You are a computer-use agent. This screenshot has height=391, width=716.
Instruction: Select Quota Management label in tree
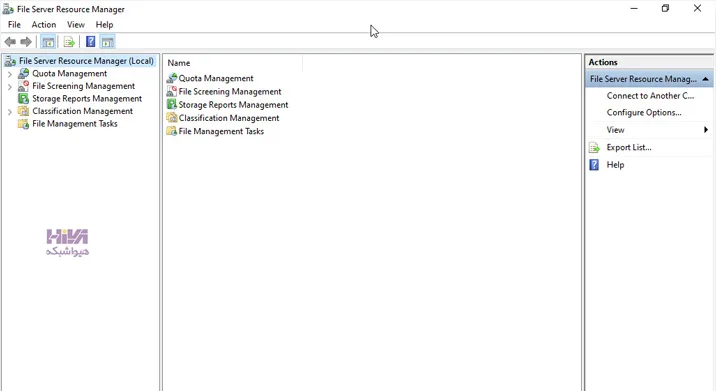pyautogui.click(x=69, y=74)
